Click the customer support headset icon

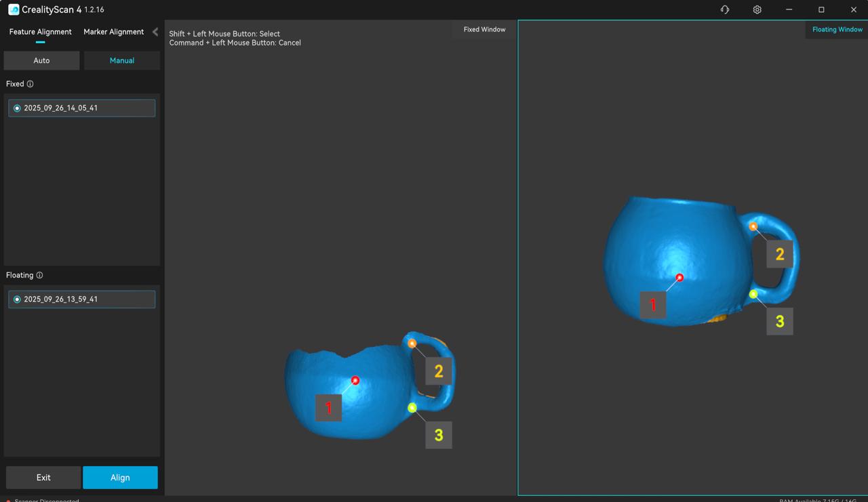[724, 9]
